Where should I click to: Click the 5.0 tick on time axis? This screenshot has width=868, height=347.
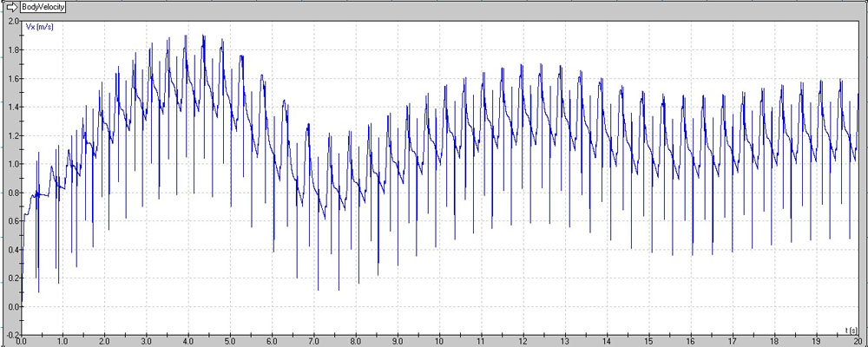coord(230,342)
